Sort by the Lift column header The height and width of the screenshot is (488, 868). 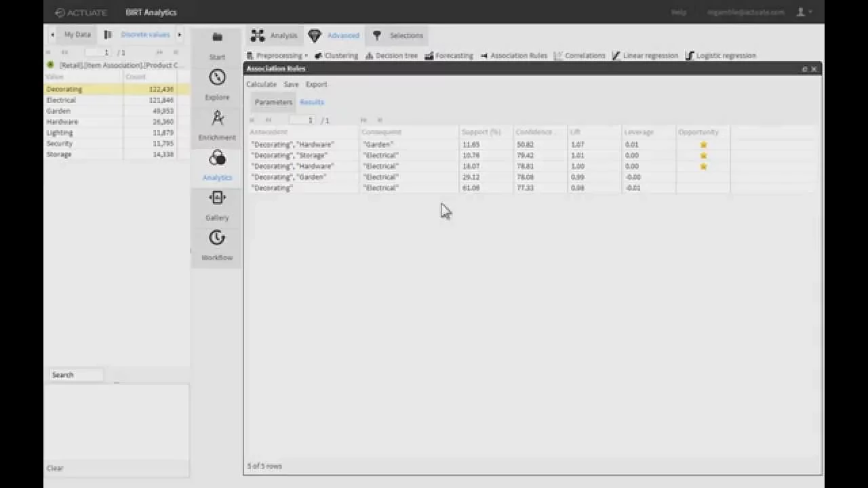click(595, 131)
